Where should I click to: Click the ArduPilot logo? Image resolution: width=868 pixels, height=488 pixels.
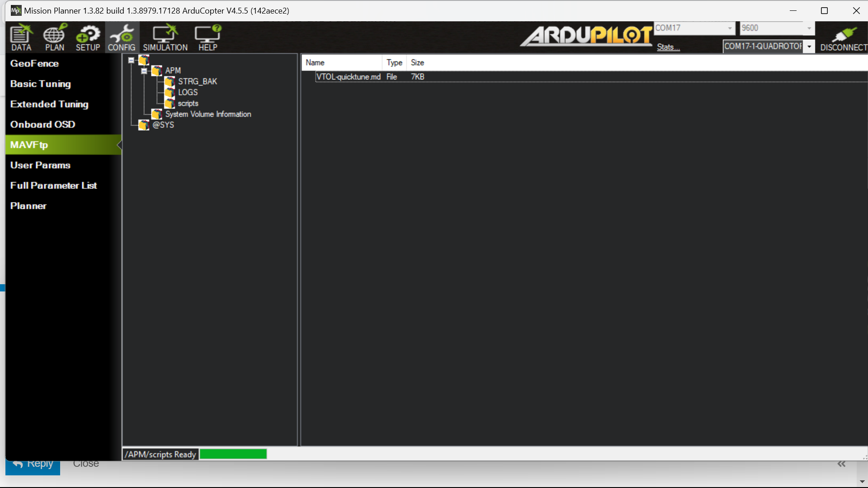(586, 36)
